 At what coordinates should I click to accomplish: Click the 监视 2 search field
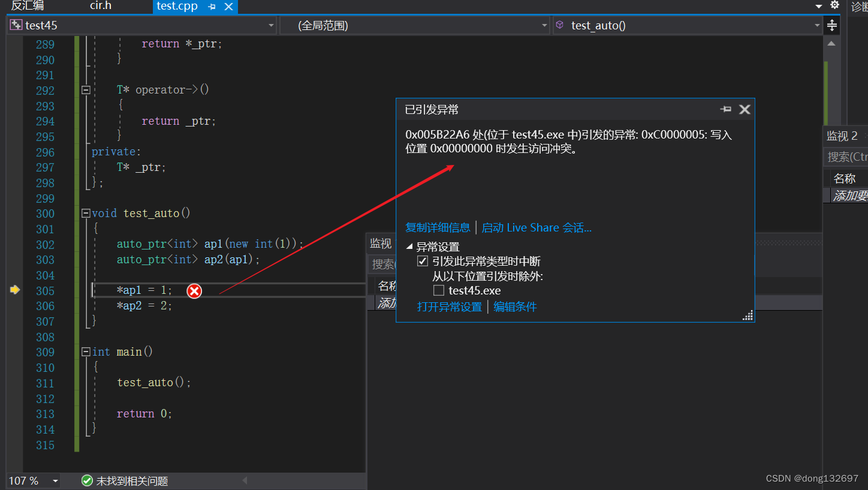(x=845, y=157)
